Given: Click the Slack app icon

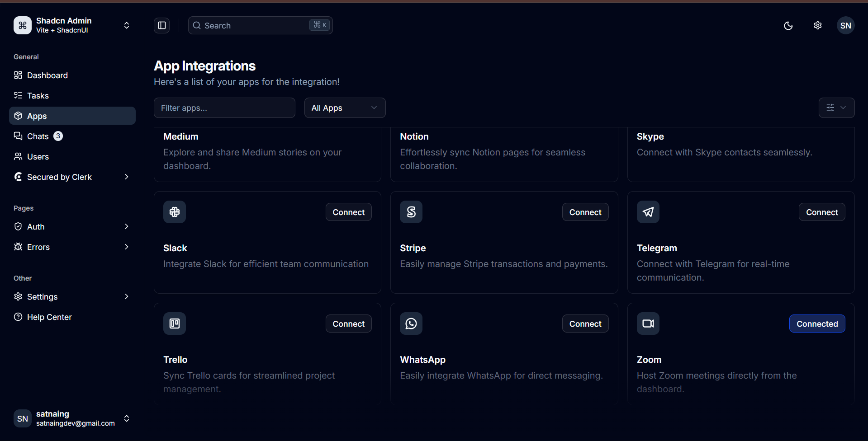Looking at the screenshot, I should [x=175, y=212].
